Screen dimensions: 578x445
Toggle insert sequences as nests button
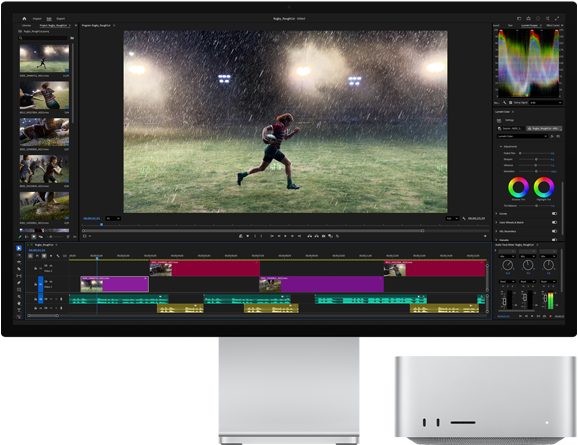tap(31, 255)
